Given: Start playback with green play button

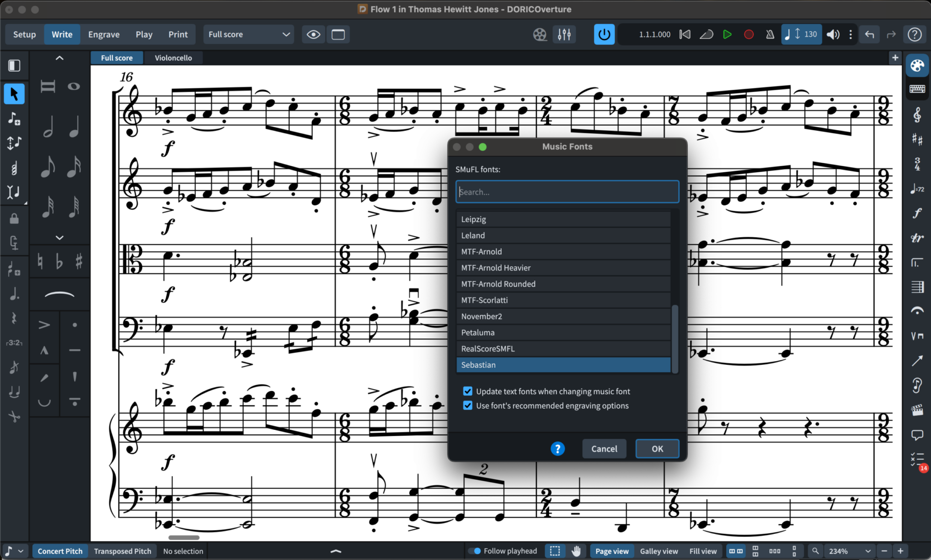Looking at the screenshot, I should tap(727, 34).
